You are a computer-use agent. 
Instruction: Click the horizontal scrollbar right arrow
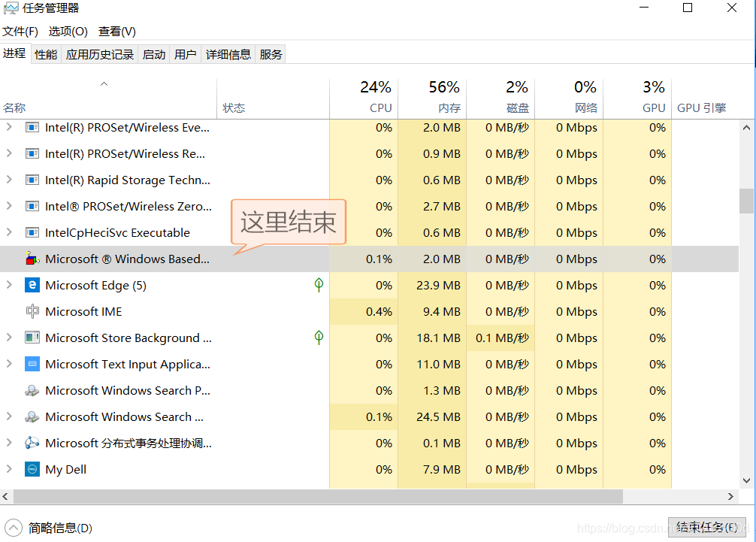(x=730, y=496)
